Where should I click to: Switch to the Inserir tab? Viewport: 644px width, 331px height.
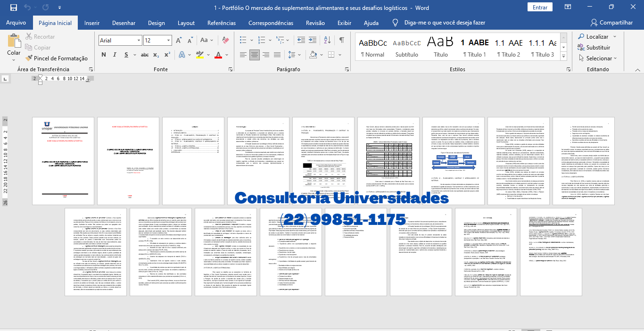tap(91, 23)
